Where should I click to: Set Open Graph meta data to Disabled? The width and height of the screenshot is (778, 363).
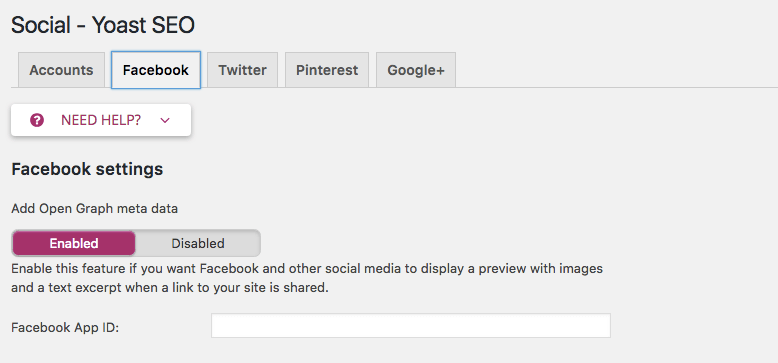[198, 243]
